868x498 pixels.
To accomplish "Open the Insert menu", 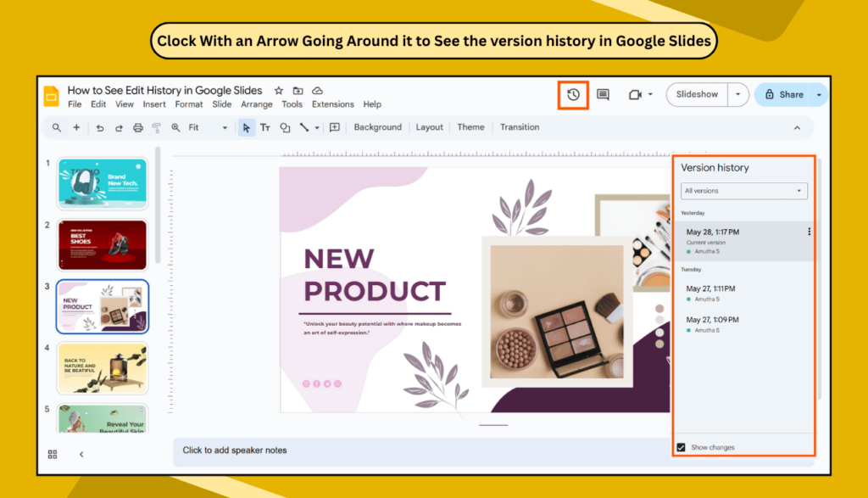I will point(153,104).
